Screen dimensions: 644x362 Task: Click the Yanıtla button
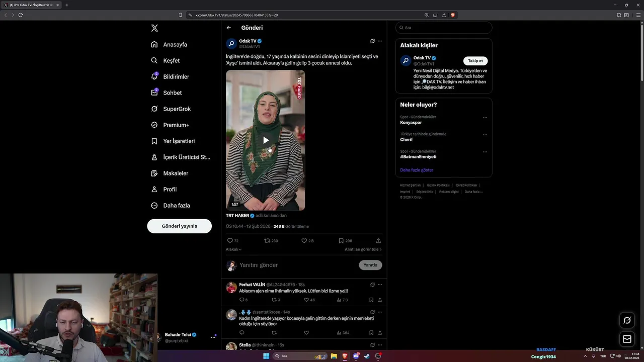[x=370, y=265]
